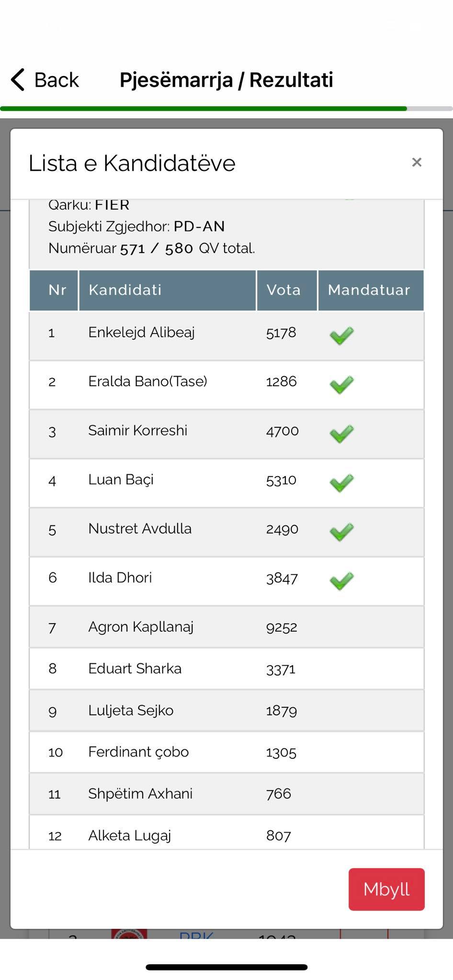
Task: Click the Nr column header
Action: [x=54, y=290]
